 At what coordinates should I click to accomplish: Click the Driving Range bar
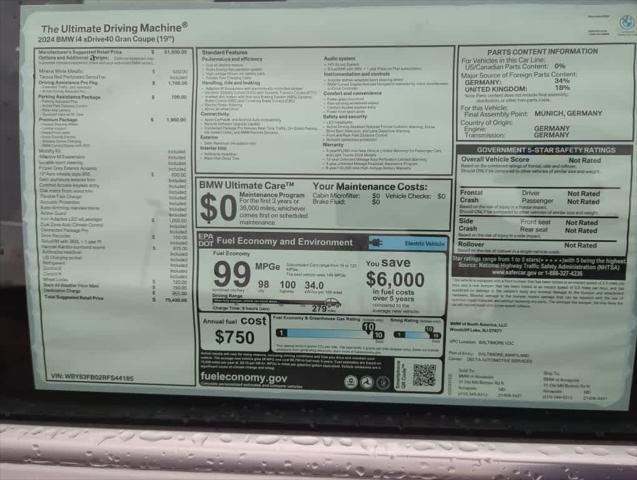coord(276,302)
